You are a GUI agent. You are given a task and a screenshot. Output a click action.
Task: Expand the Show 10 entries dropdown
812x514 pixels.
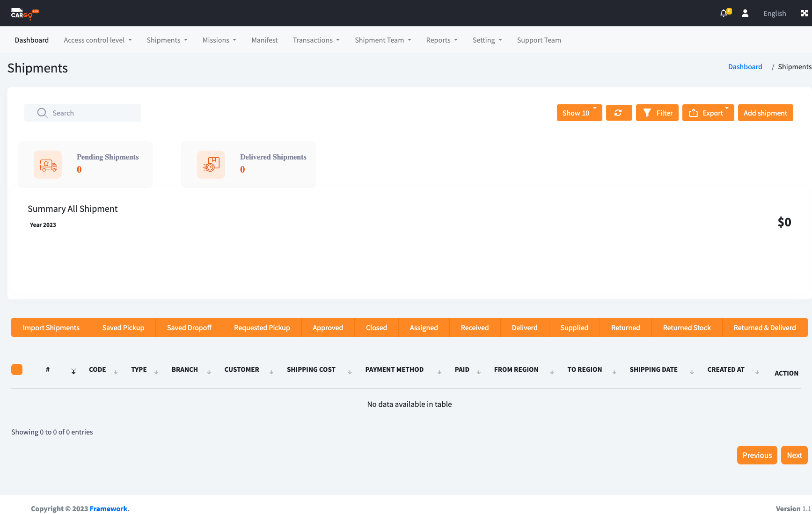pos(579,113)
